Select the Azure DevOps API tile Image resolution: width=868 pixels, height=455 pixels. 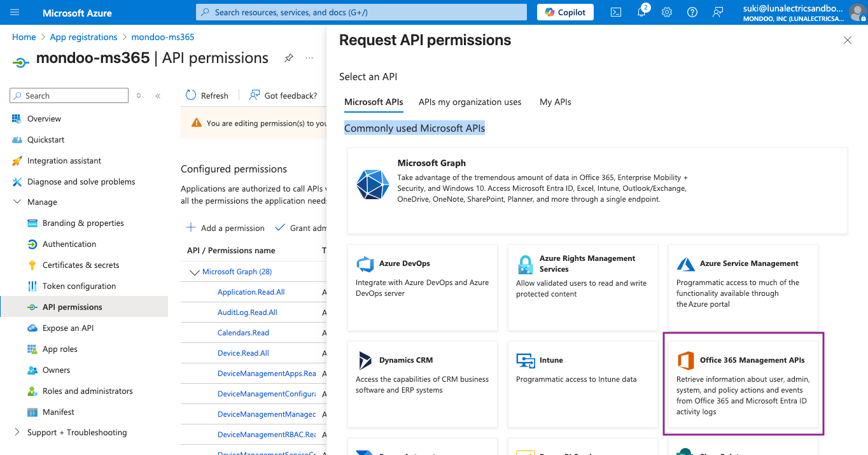click(422, 288)
